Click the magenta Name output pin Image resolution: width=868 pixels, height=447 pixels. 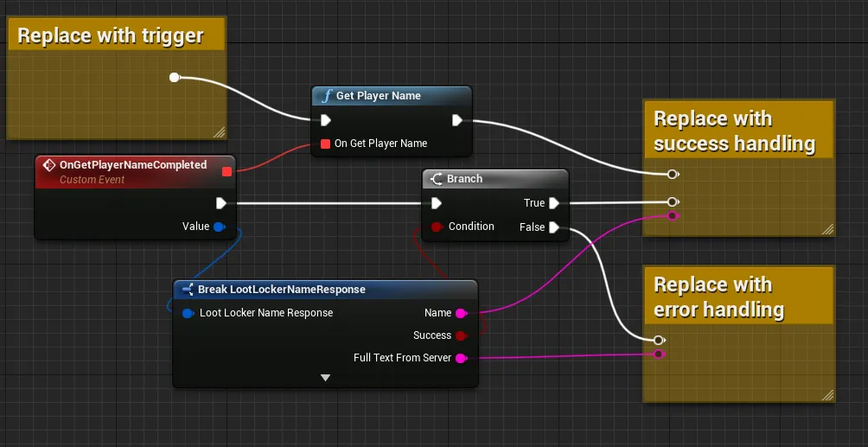[461, 314]
